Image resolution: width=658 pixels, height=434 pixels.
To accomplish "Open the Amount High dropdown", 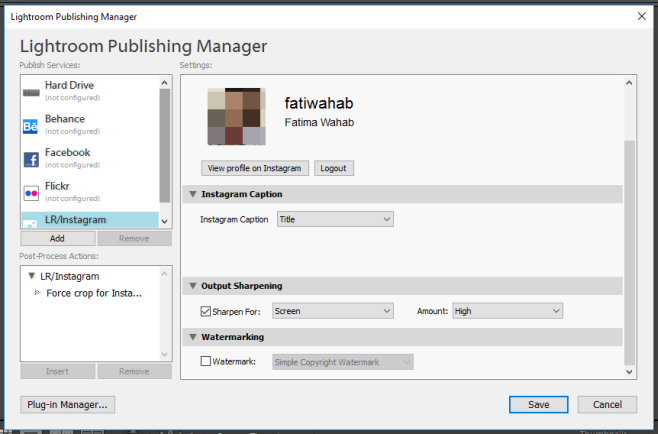I will (507, 311).
